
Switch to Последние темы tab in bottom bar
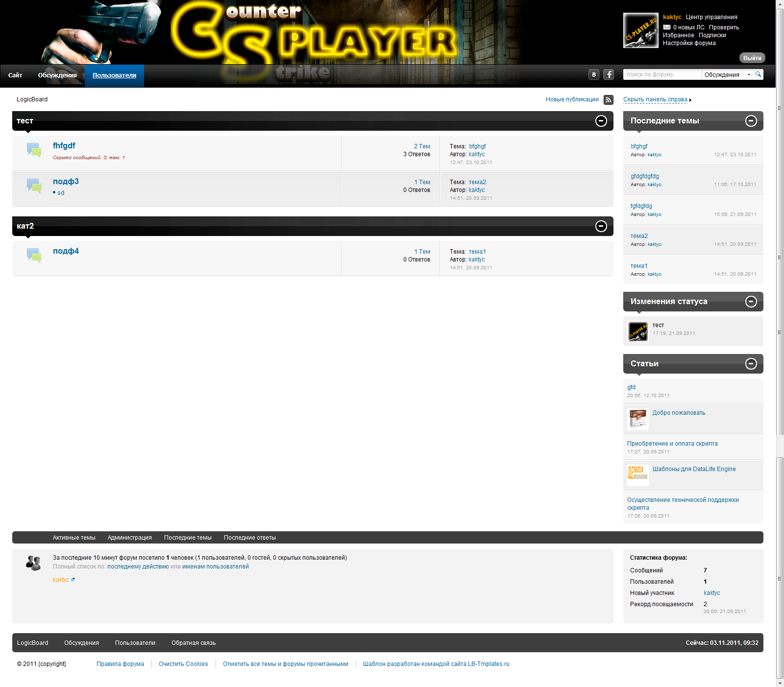(188, 538)
